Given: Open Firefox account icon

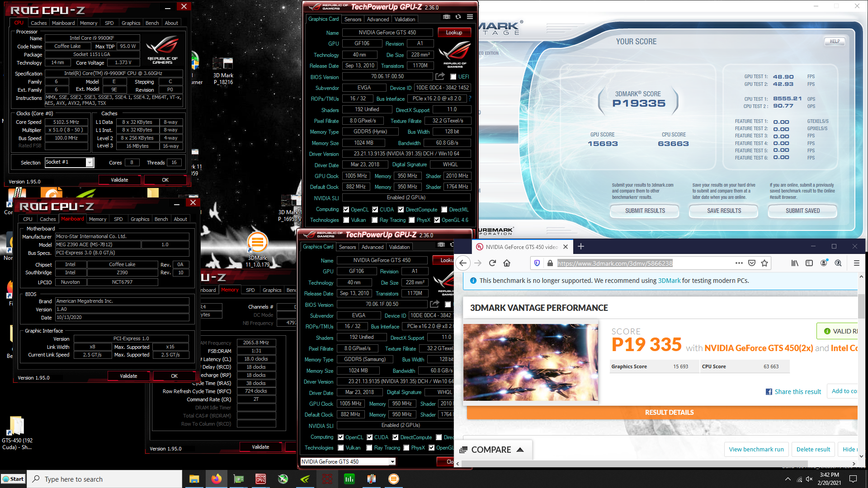Looking at the screenshot, I should pos(824,263).
